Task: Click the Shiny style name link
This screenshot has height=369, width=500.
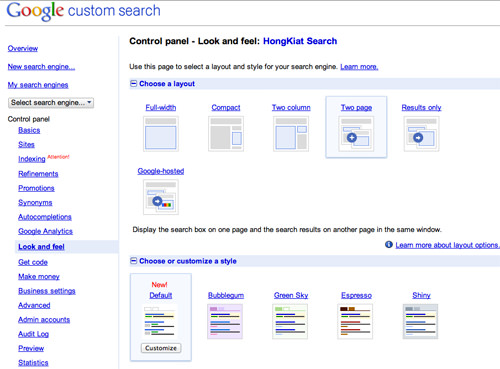Action: [421, 295]
